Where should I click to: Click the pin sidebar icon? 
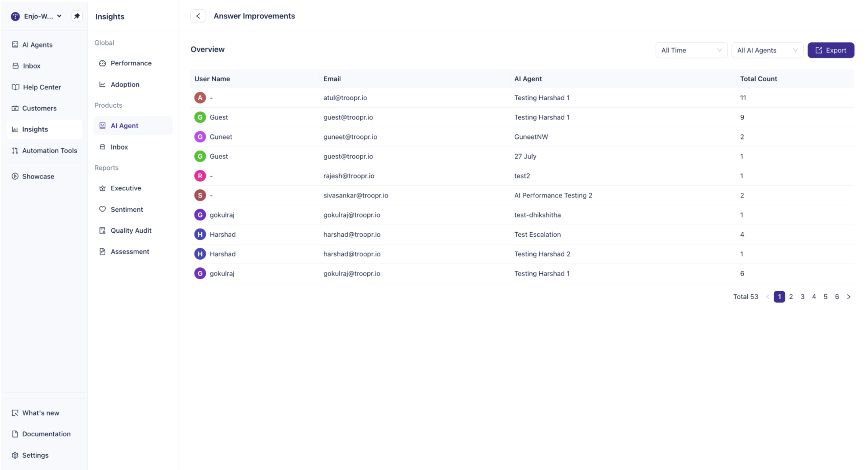(x=77, y=16)
